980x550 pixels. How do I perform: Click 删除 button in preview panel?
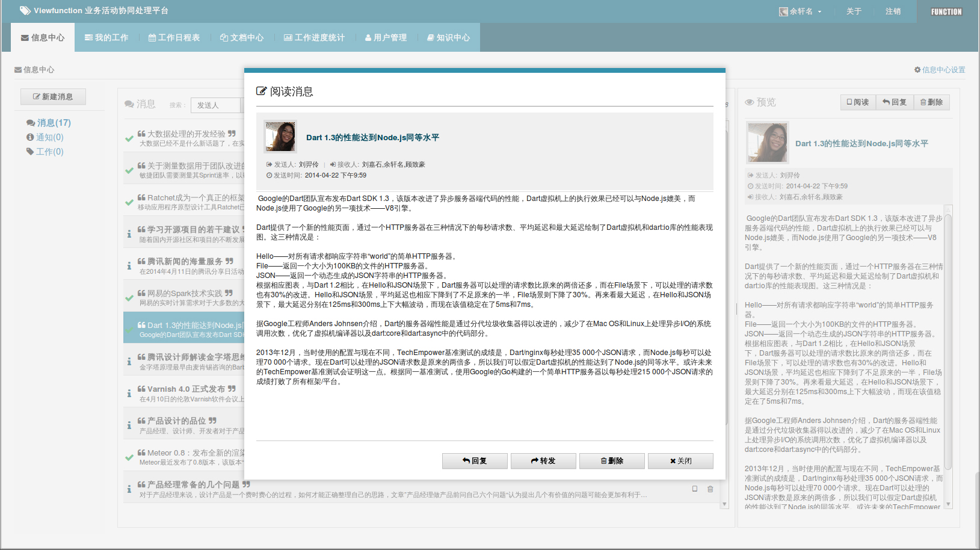coord(932,102)
